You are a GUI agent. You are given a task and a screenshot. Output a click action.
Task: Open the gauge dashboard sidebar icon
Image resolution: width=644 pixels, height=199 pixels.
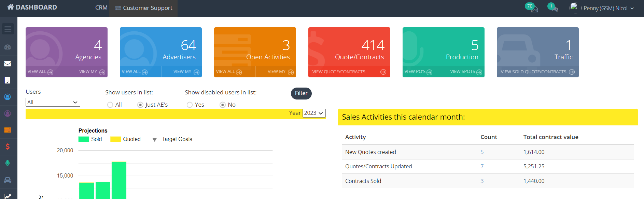click(x=8, y=47)
